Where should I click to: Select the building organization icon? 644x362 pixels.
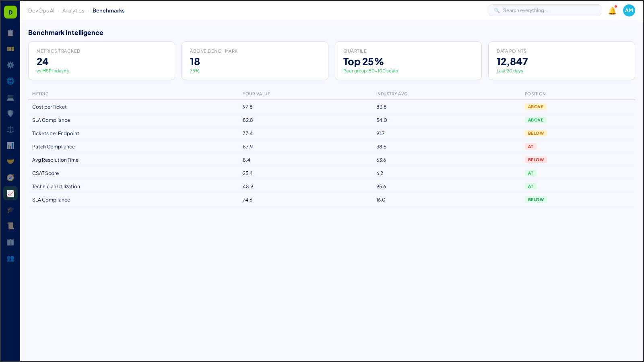10,242
